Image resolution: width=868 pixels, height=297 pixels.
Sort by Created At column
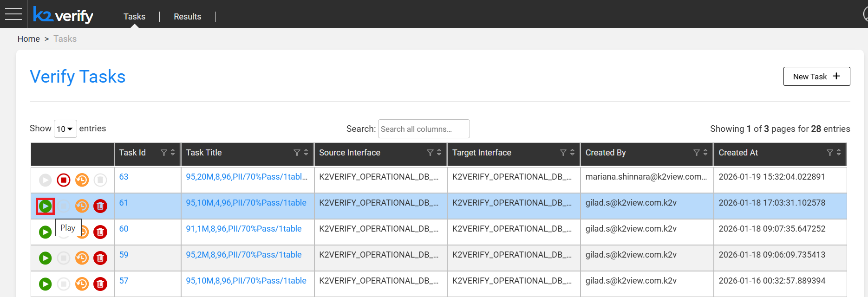pos(839,153)
